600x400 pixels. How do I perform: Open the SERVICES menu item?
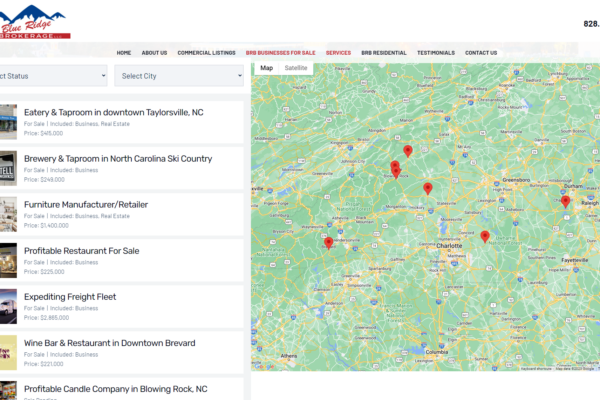pyautogui.click(x=338, y=53)
